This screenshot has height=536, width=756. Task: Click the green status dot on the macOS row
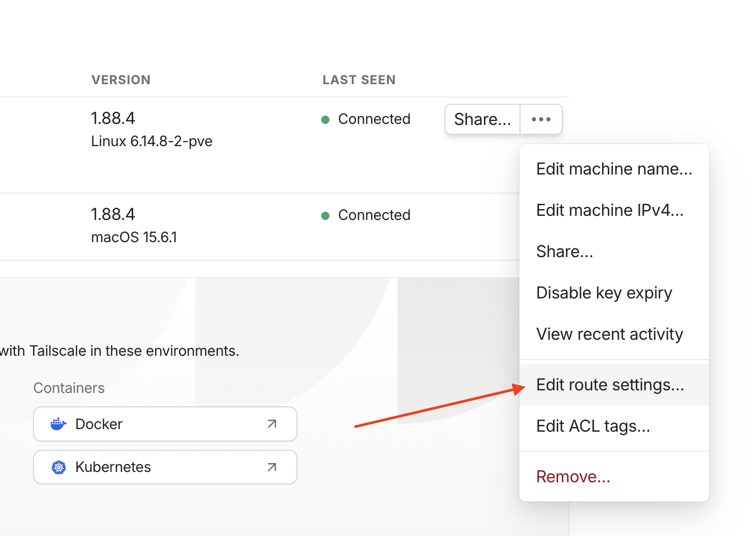(325, 216)
